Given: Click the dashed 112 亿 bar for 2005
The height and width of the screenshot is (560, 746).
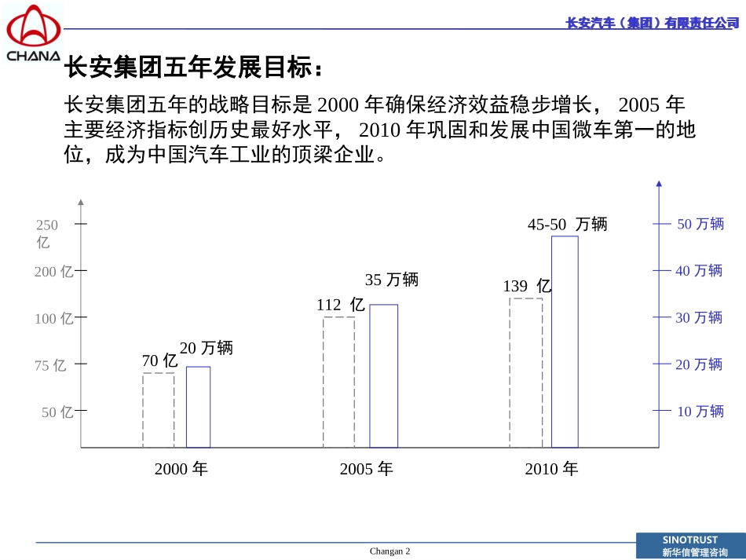Looking at the screenshot, I should 338,382.
